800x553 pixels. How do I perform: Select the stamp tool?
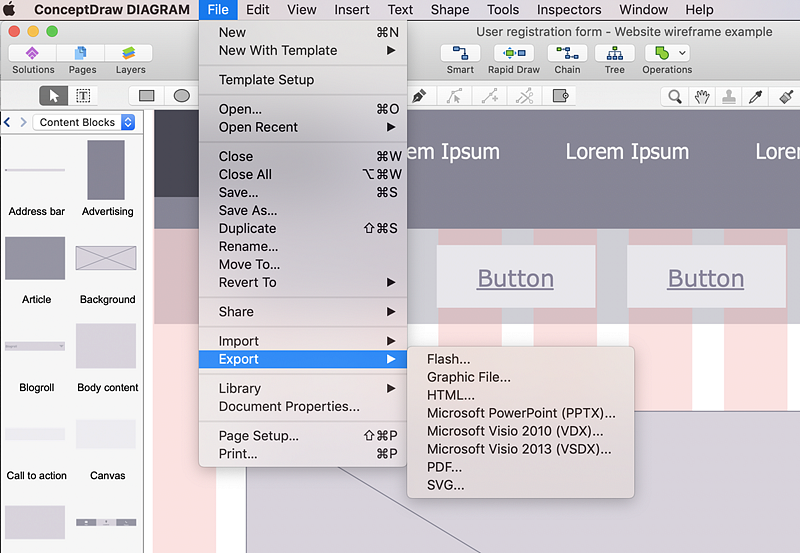point(729,96)
